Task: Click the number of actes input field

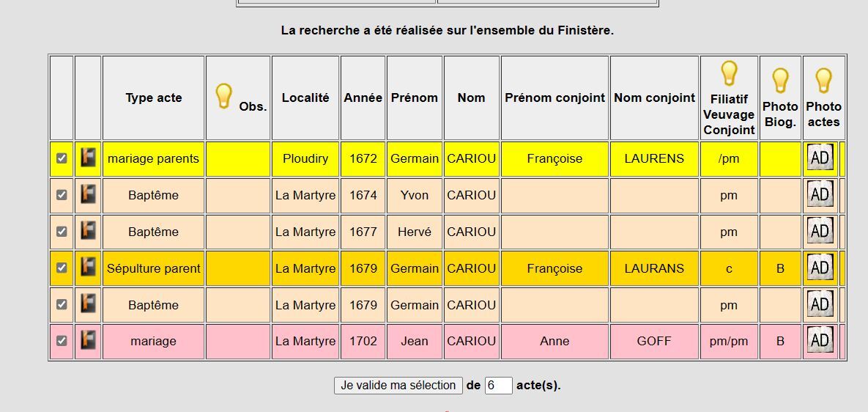Action: (x=498, y=386)
